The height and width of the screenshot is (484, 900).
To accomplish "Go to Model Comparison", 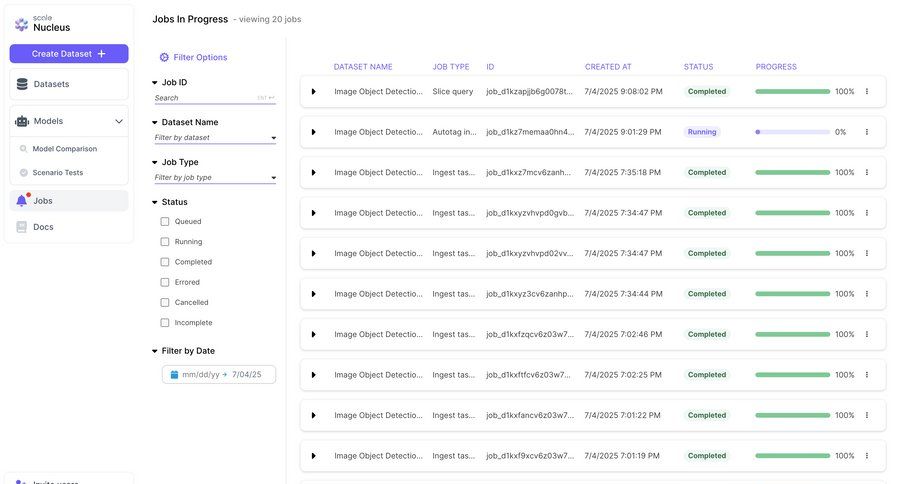I will 64,149.
